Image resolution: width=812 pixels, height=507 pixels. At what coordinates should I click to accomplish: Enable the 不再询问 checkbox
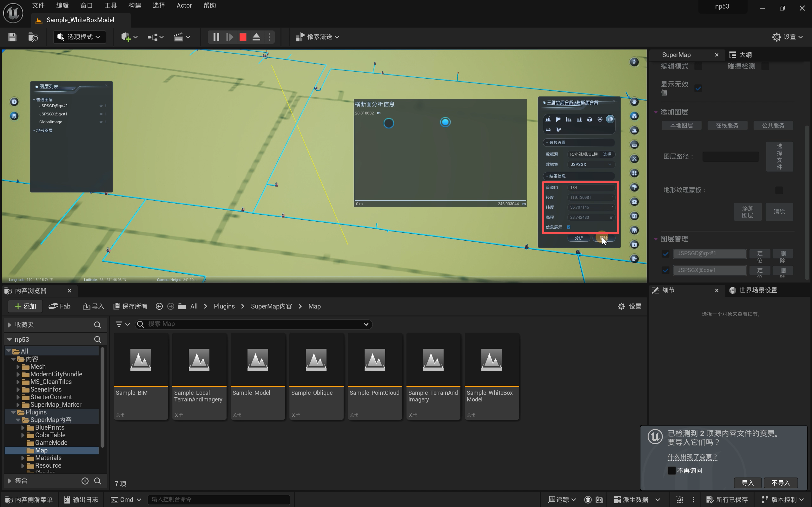[x=671, y=471]
